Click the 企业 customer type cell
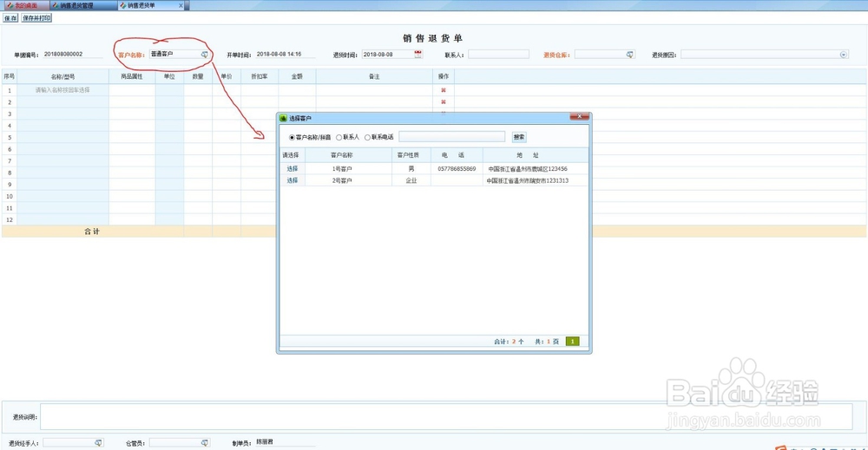This screenshot has width=868, height=450. (x=411, y=180)
